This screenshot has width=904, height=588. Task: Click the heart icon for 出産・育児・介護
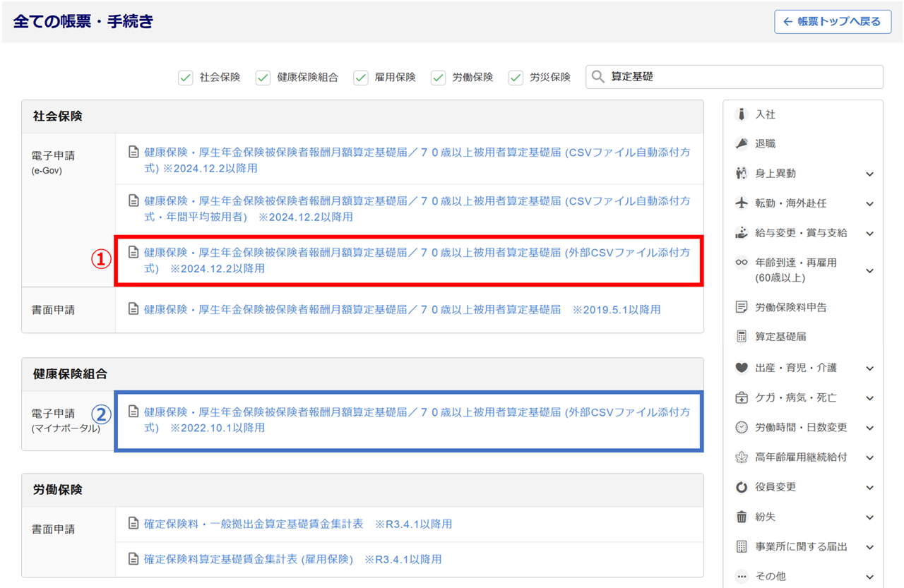click(742, 368)
